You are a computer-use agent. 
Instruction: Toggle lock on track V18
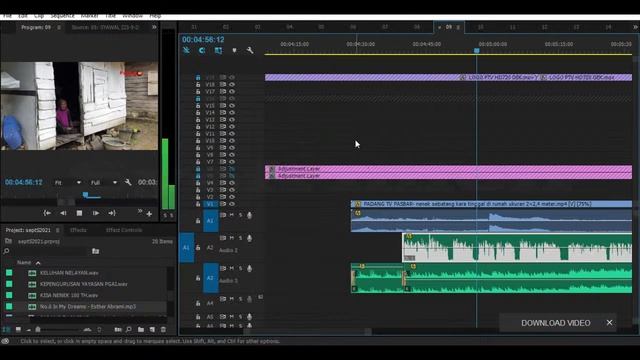[198, 84]
